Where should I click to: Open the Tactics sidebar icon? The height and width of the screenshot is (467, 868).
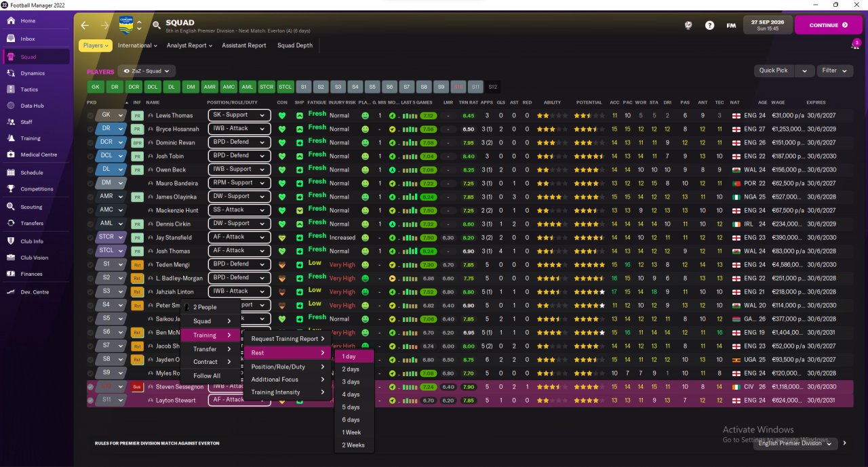click(12, 89)
